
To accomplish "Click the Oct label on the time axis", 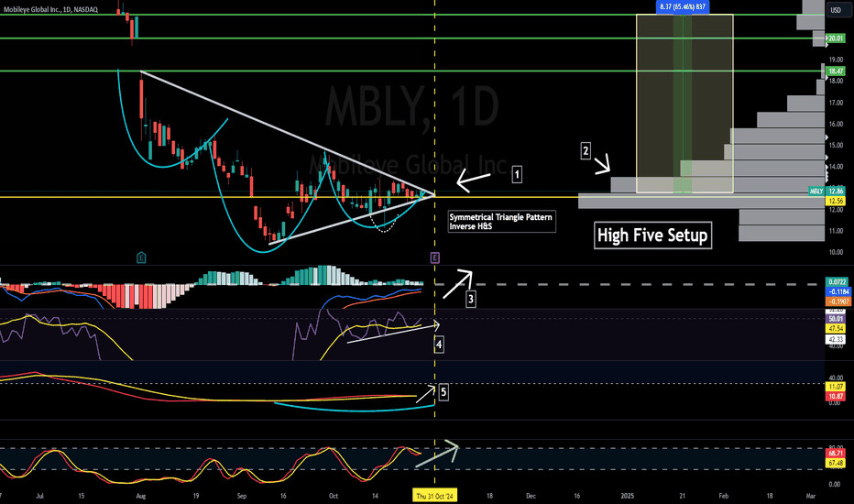I will tap(334, 496).
